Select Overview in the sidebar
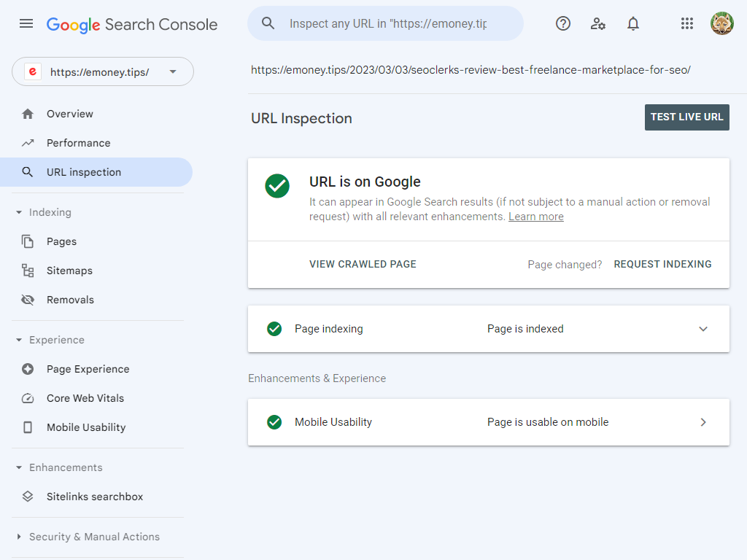Viewport: 747px width, 560px height. [69, 114]
